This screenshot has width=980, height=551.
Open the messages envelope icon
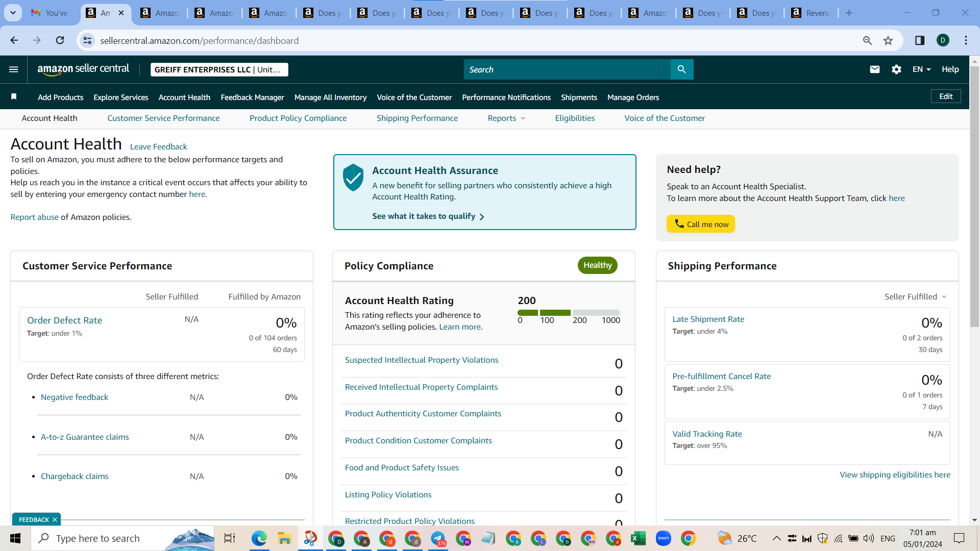[875, 69]
